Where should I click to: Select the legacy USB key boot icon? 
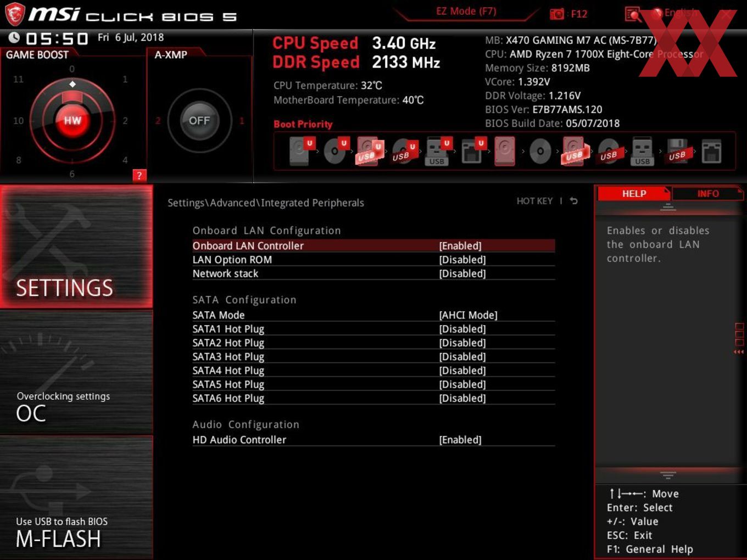coord(642,152)
